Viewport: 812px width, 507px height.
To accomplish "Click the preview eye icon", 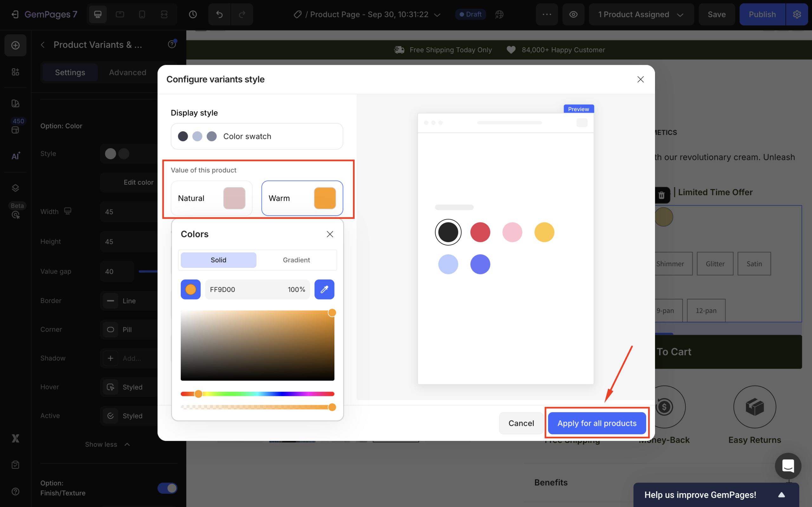I will (573, 14).
